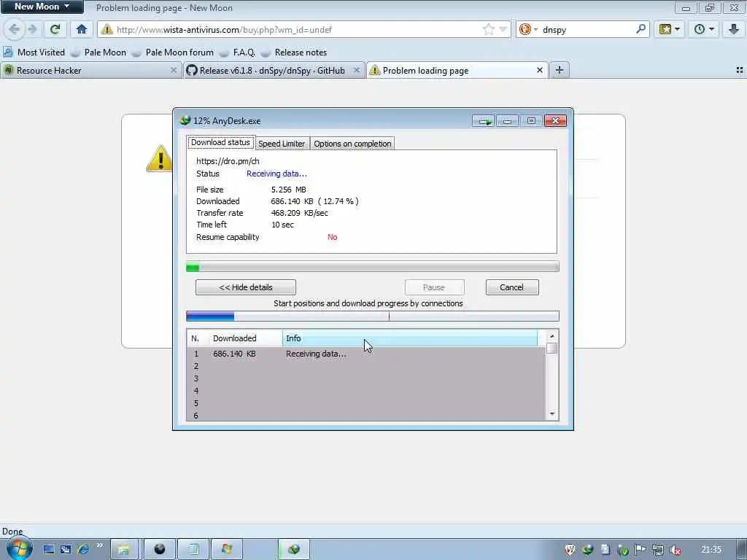Open the DuckDuckGo search engine selector
Image resolution: width=747 pixels, height=560 pixels.
[x=528, y=29]
